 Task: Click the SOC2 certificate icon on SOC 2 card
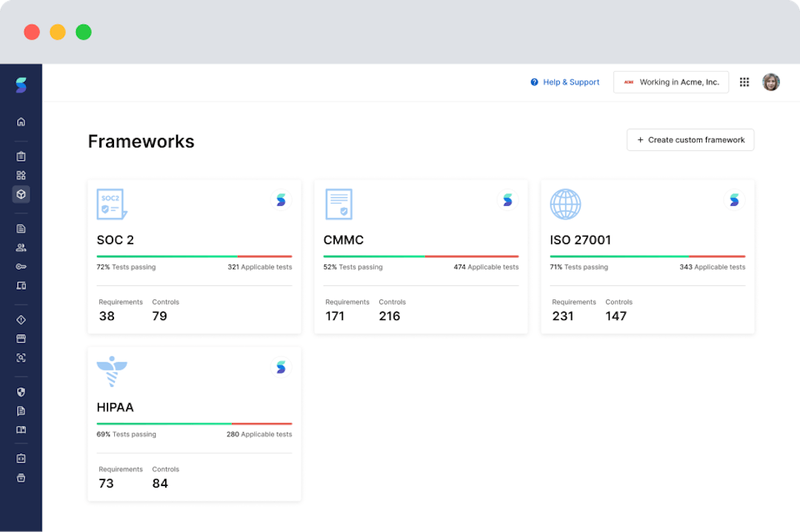pos(111,204)
